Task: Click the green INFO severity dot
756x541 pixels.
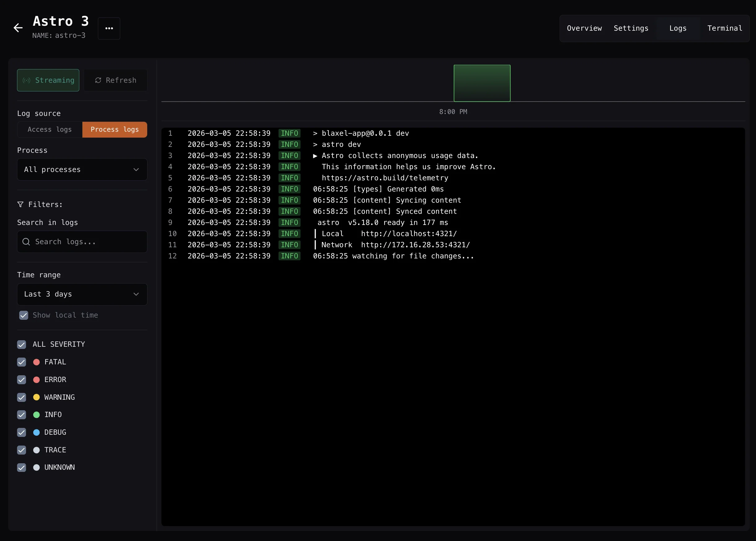Action: [x=36, y=415]
